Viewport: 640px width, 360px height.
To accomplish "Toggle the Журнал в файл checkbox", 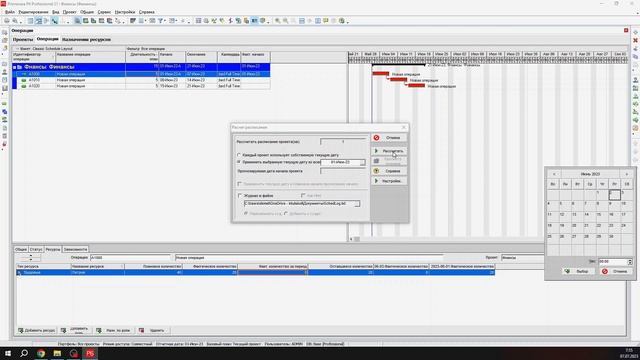I will pyautogui.click(x=240, y=196).
